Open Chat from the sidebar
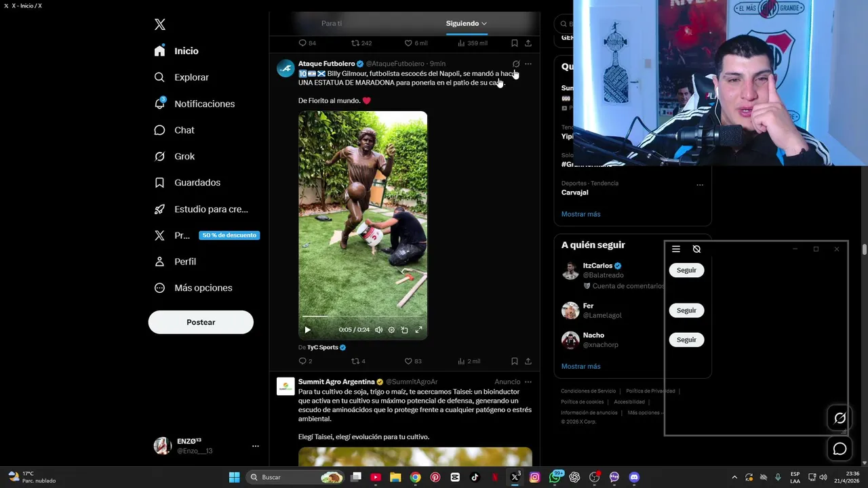The width and height of the screenshot is (868, 488). tap(174, 130)
